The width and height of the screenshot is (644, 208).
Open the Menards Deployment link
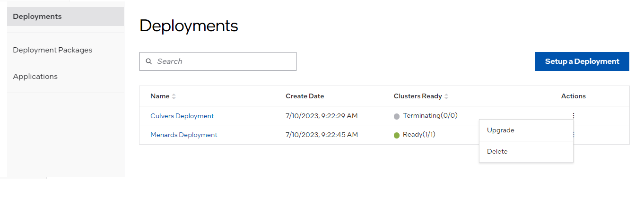184,135
